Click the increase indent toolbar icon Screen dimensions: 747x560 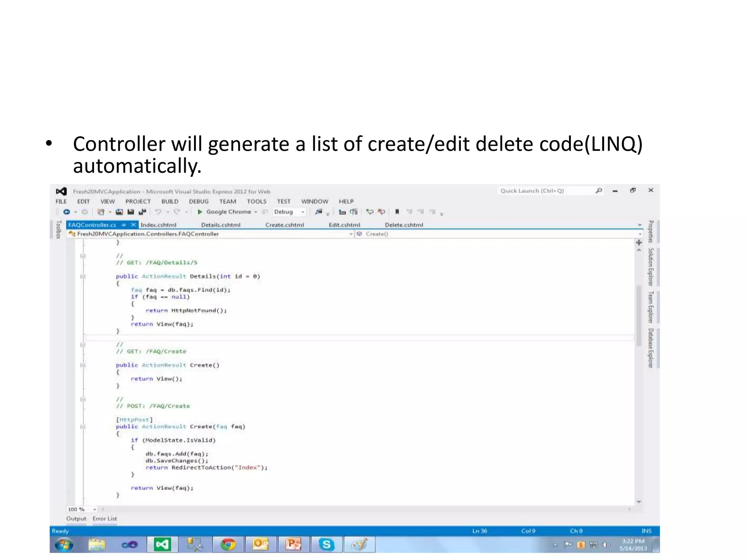(354, 212)
